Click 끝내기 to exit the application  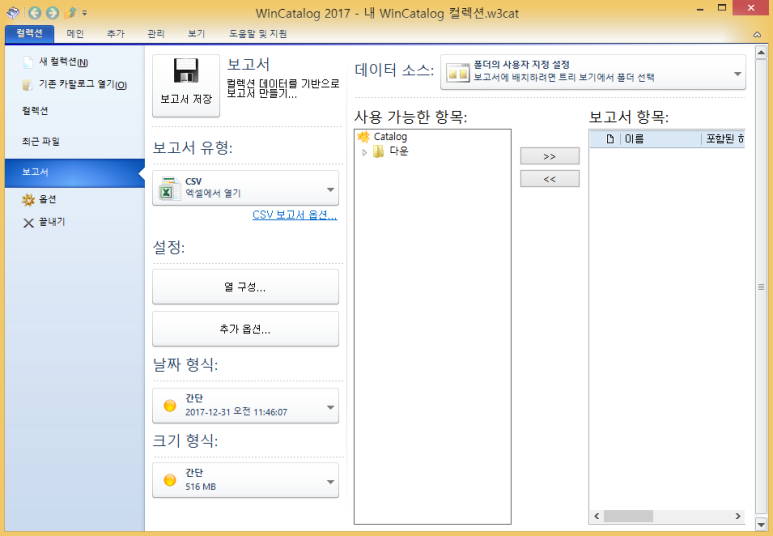44,222
